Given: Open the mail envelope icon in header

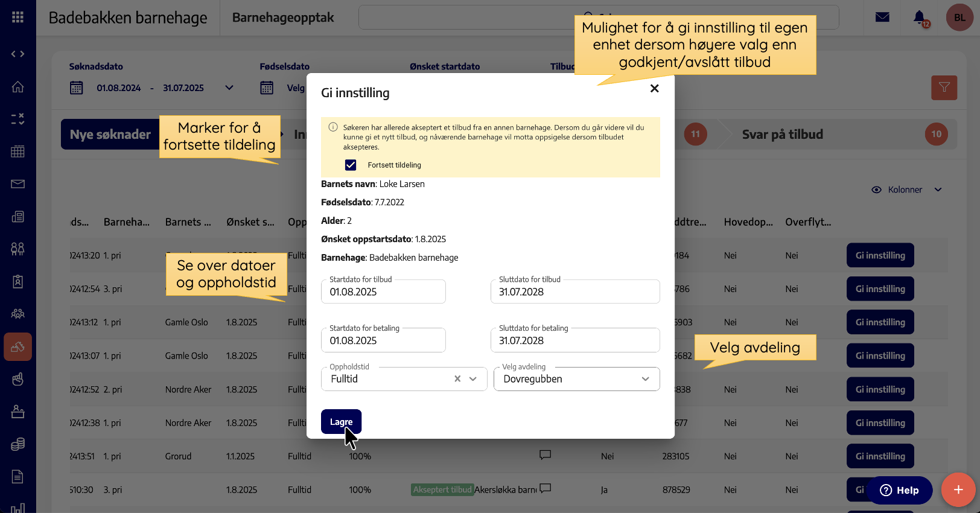Looking at the screenshot, I should coord(882,17).
